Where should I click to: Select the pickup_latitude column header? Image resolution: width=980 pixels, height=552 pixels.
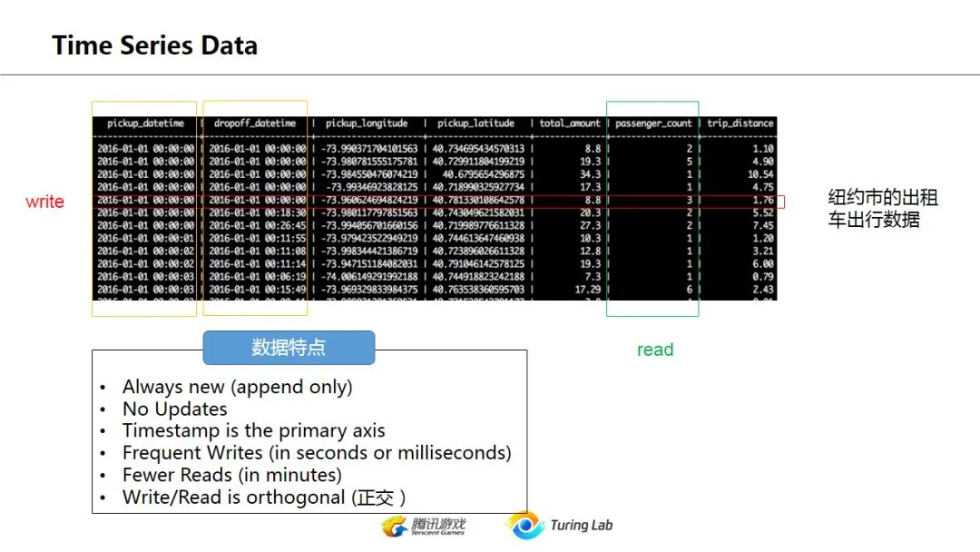(475, 123)
